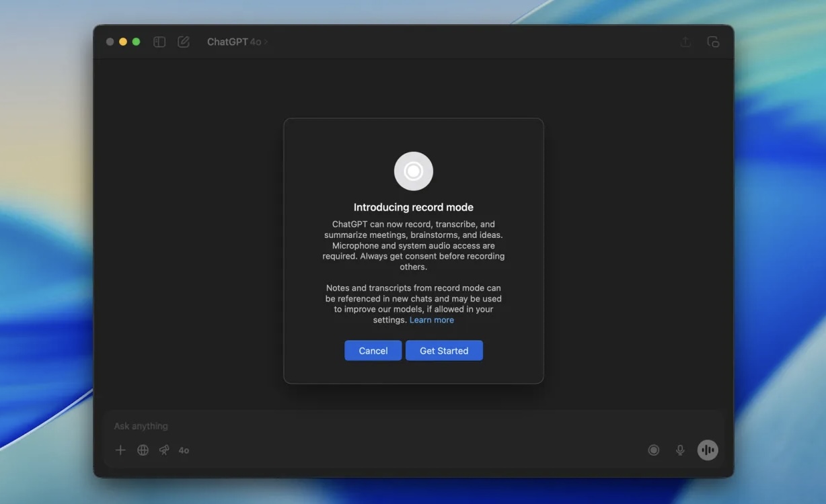Minimize window using yellow button
Image resolution: width=826 pixels, height=504 pixels.
tap(123, 42)
